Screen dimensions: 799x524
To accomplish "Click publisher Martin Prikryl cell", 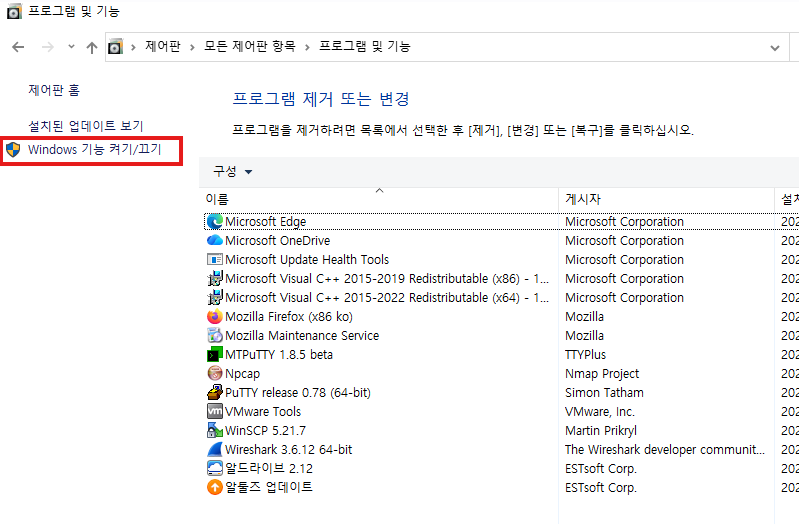I will (x=601, y=430).
